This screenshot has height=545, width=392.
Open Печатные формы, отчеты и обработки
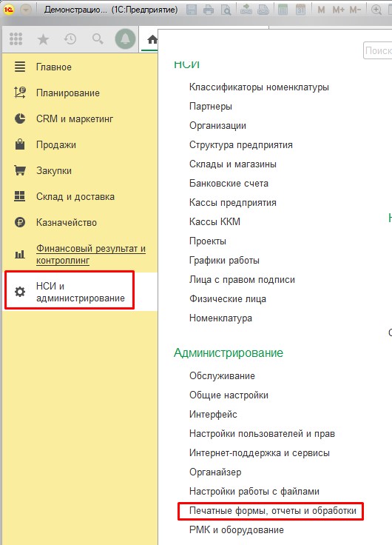[273, 511]
